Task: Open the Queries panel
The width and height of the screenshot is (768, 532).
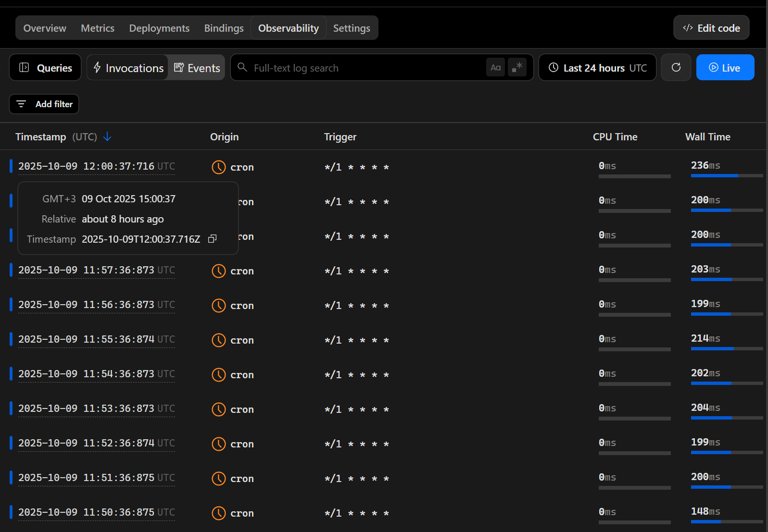Action: coord(45,68)
